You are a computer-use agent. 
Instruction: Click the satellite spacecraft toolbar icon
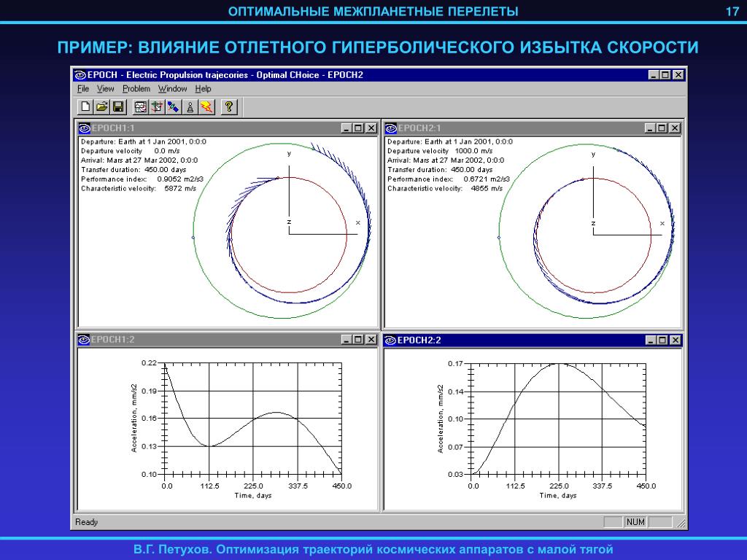coord(174,106)
